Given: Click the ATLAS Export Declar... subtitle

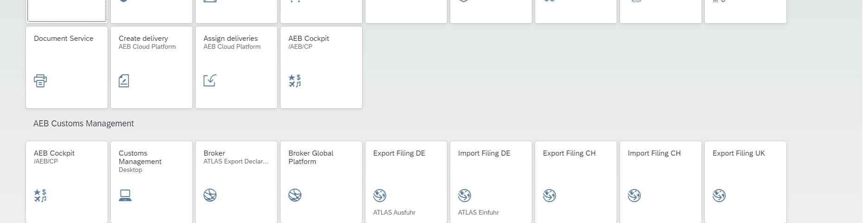Looking at the screenshot, I should point(236,162).
